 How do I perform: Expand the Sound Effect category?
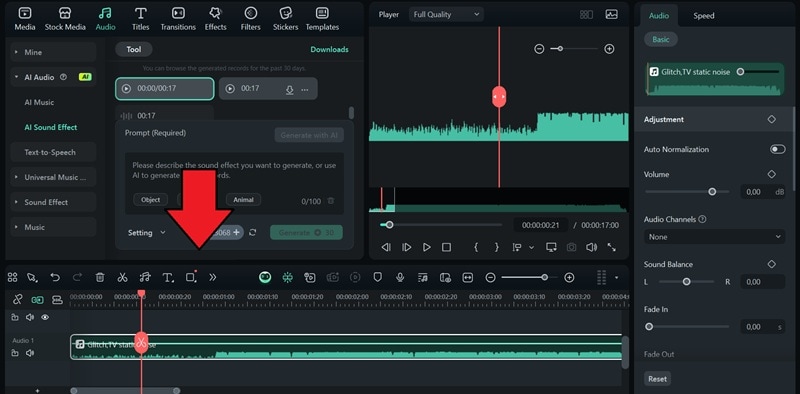53,202
